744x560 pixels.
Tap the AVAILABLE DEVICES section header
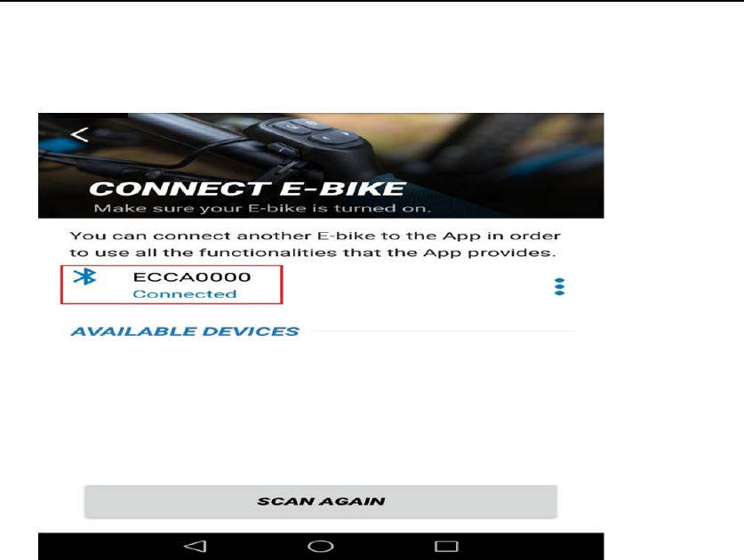(185, 332)
